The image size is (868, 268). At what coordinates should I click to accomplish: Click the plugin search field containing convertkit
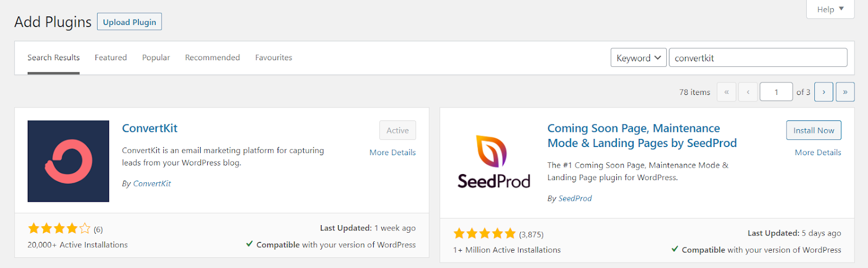[757, 58]
